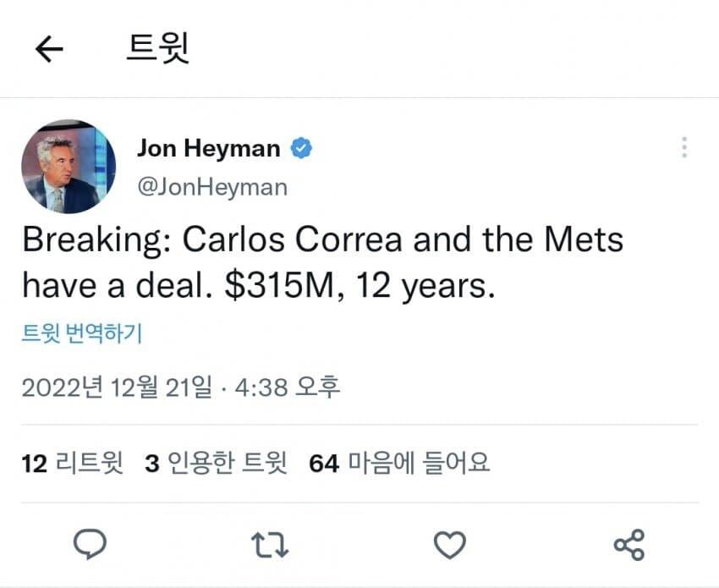Screen dimensions: 719x588
Task: Click the 트윗 번역하기 translate link
Action: (81, 335)
